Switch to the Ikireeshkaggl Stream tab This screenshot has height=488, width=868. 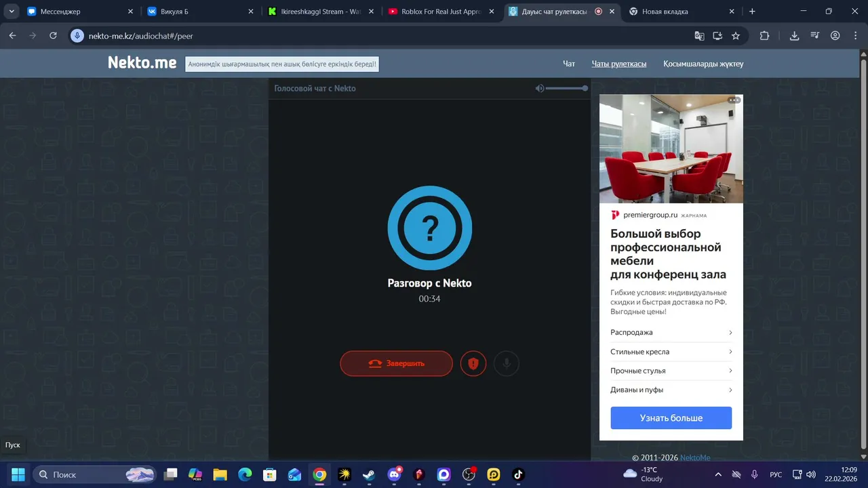[x=321, y=12]
